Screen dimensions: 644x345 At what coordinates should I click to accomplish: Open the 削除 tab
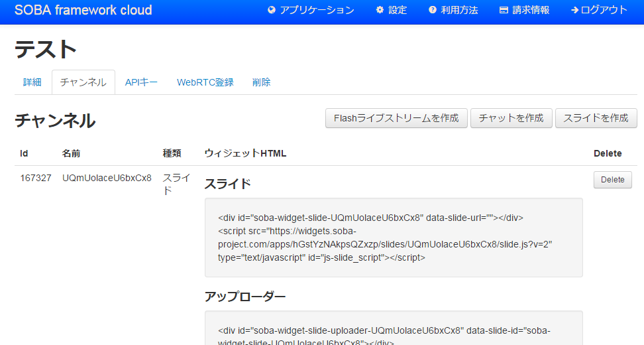click(262, 82)
